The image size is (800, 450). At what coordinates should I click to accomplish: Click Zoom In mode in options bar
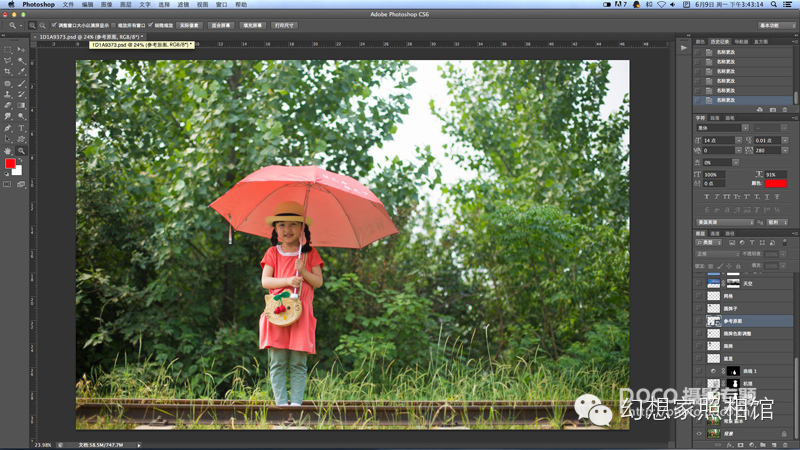[32, 26]
